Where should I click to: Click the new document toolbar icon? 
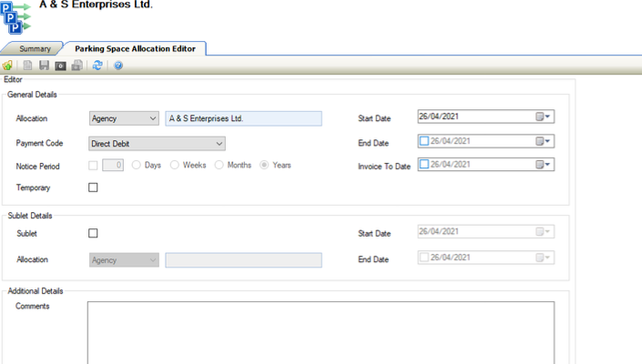click(27, 66)
